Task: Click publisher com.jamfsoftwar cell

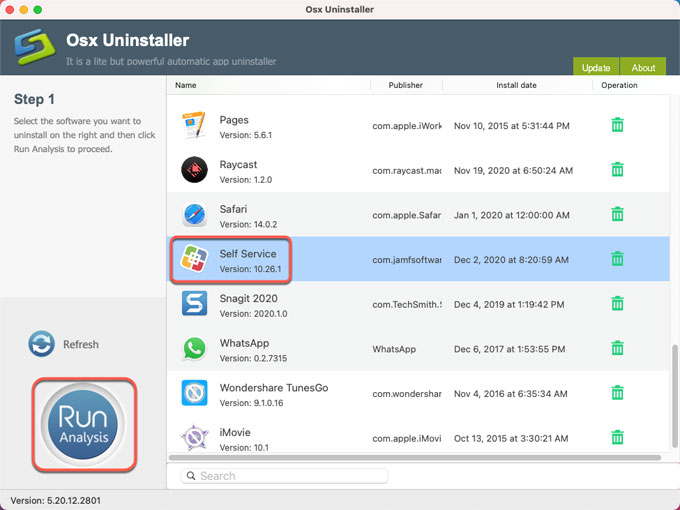Action: click(407, 260)
